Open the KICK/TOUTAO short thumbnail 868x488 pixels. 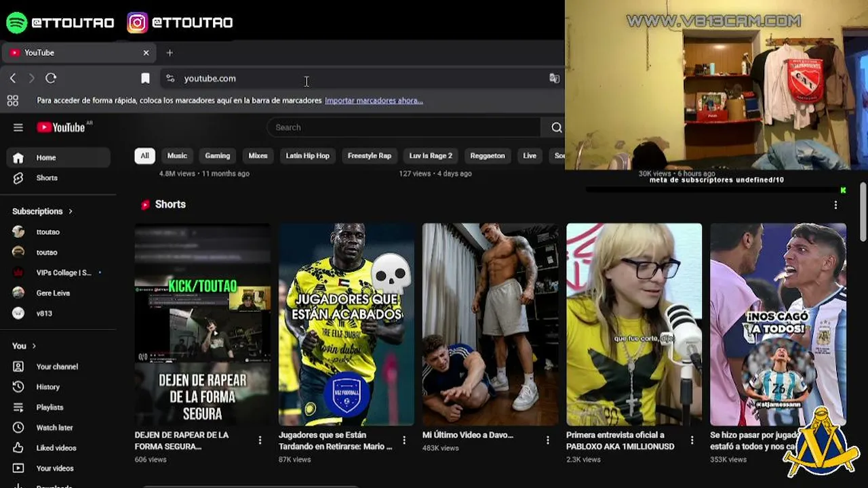tap(202, 325)
